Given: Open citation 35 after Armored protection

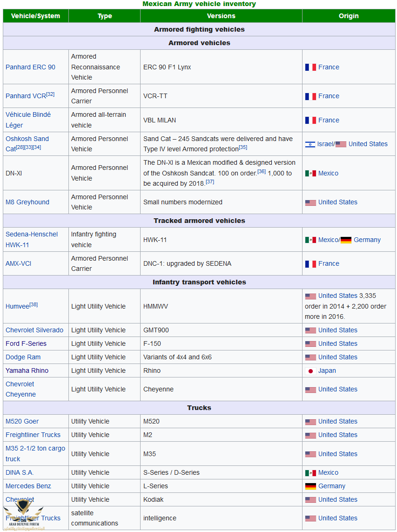Looking at the screenshot, I should [x=243, y=147].
